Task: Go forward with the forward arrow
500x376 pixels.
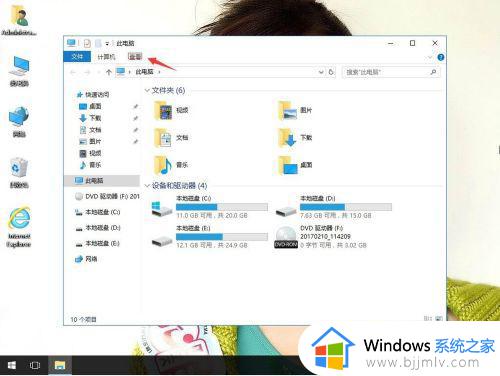Action: point(87,72)
